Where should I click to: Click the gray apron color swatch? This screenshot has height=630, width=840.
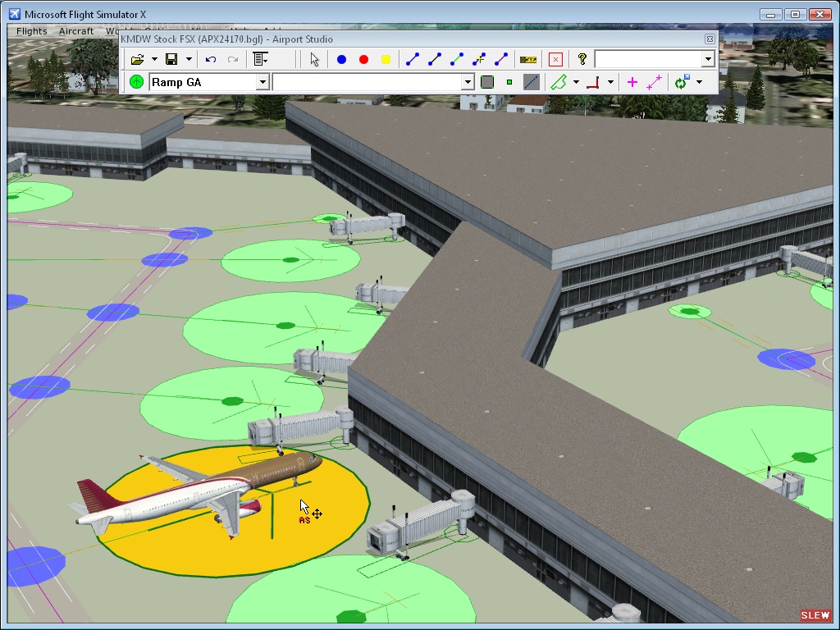click(x=487, y=82)
